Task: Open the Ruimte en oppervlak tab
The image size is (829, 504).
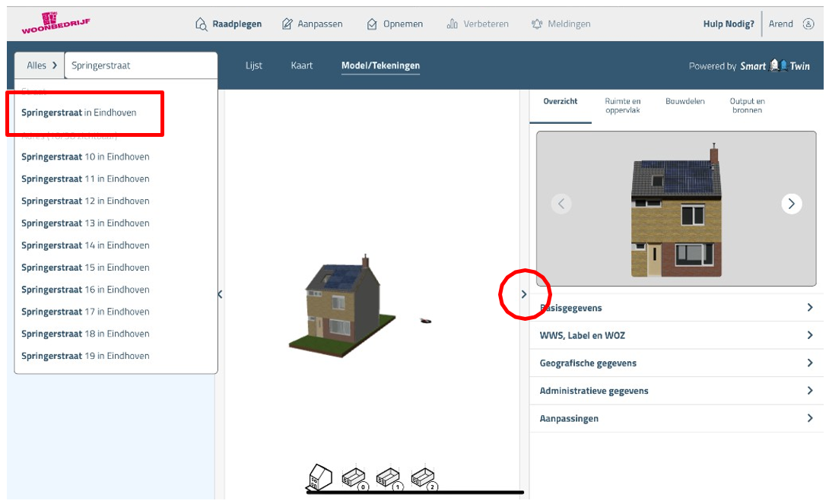Action: coord(622,106)
